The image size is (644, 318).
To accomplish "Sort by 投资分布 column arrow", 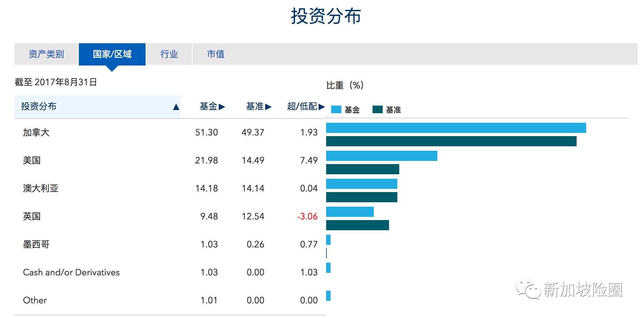I will pyautogui.click(x=176, y=107).
